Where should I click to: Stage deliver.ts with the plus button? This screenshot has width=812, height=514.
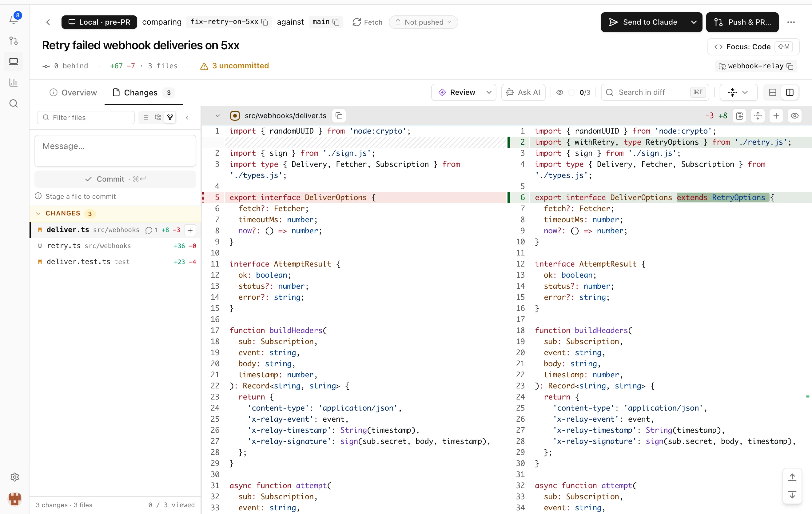[x=190, y=230]
